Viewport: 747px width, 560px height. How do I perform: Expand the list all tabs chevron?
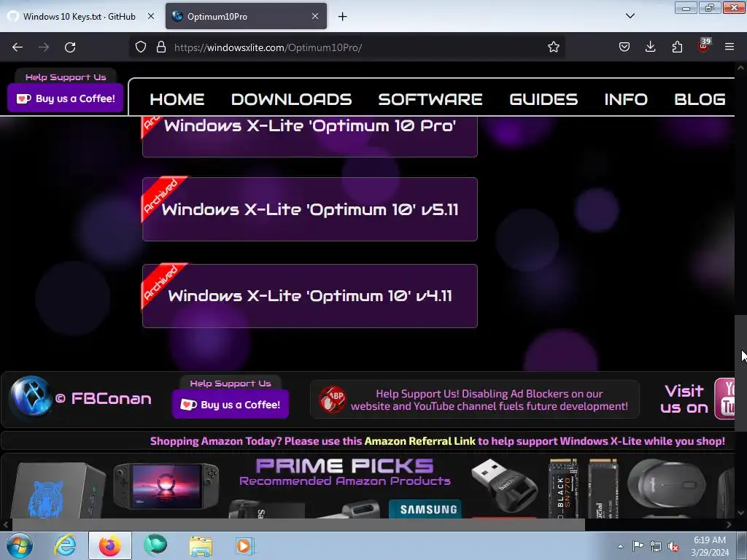coord(630,16)
